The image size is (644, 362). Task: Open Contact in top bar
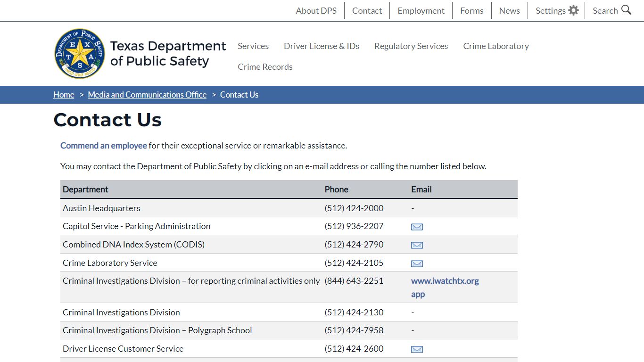pyautogui.click(x=367, y=10)
